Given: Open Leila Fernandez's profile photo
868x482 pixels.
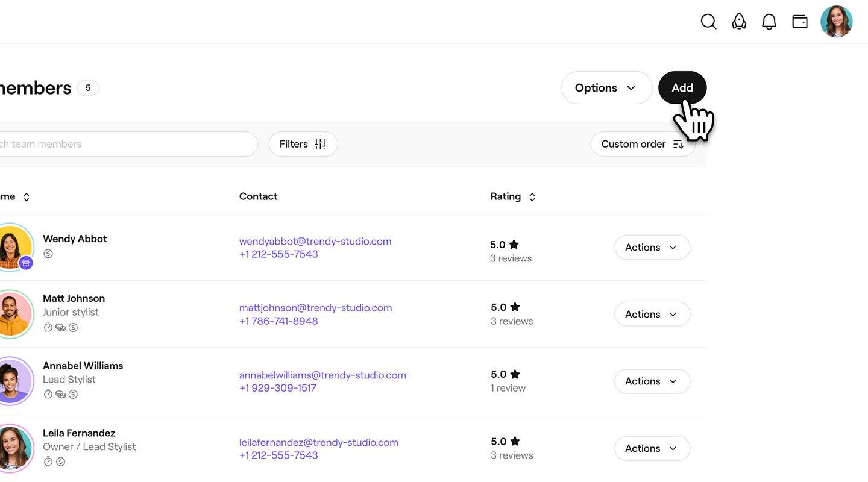Looking at the screenshot, I should click(13, 448).
